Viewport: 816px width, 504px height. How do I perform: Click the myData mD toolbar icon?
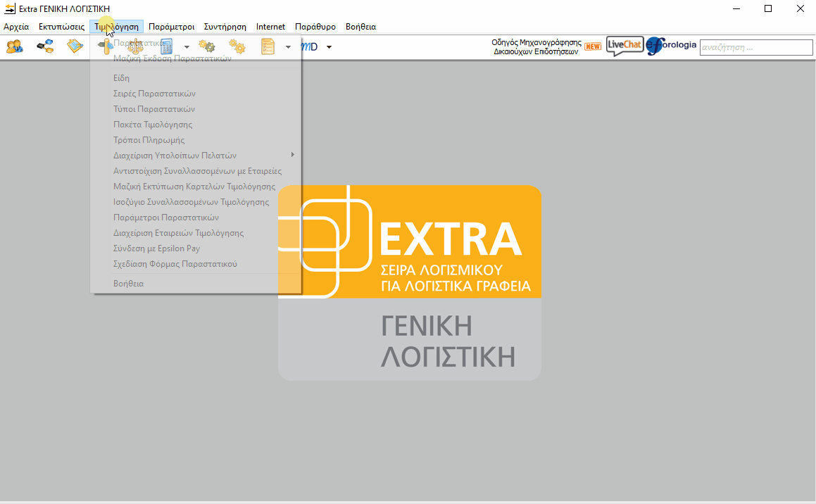pyautogui.click(x=310, y=47)
